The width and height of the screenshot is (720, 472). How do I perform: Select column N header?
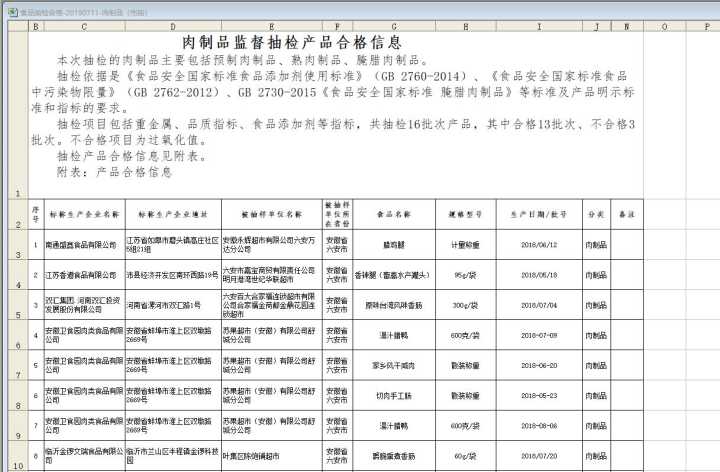tap(627, 27)
